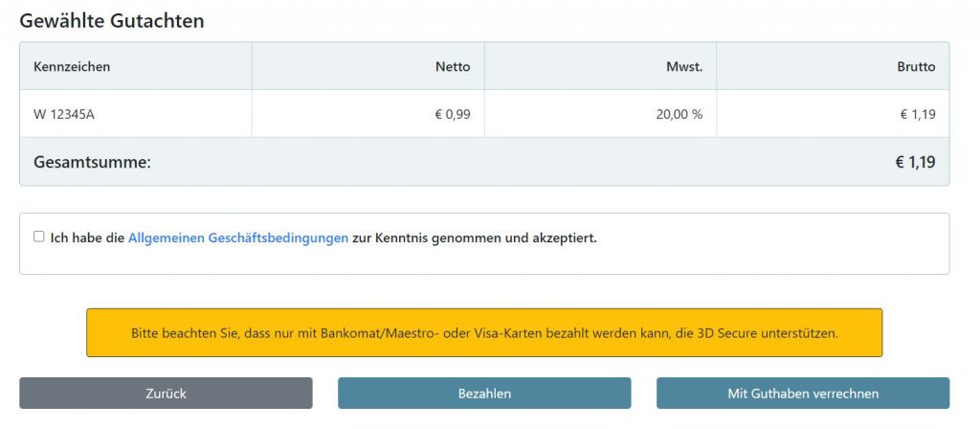This screenshot has height=429, width=980.
Task: Click the € 0,99 net price cell
Action: [x=368, y=114]
